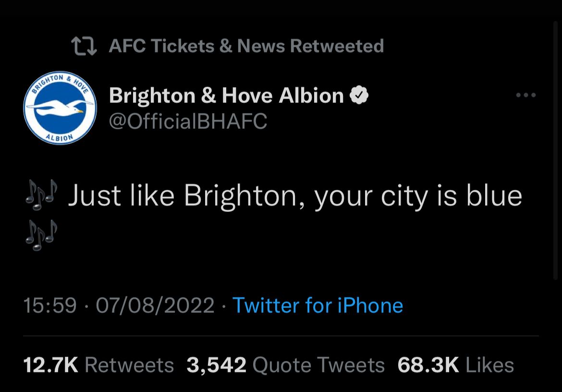The width and height of the screenshot is (562, 392).
Task: Open the three-dot more options menu
Action: coord(525,95)
